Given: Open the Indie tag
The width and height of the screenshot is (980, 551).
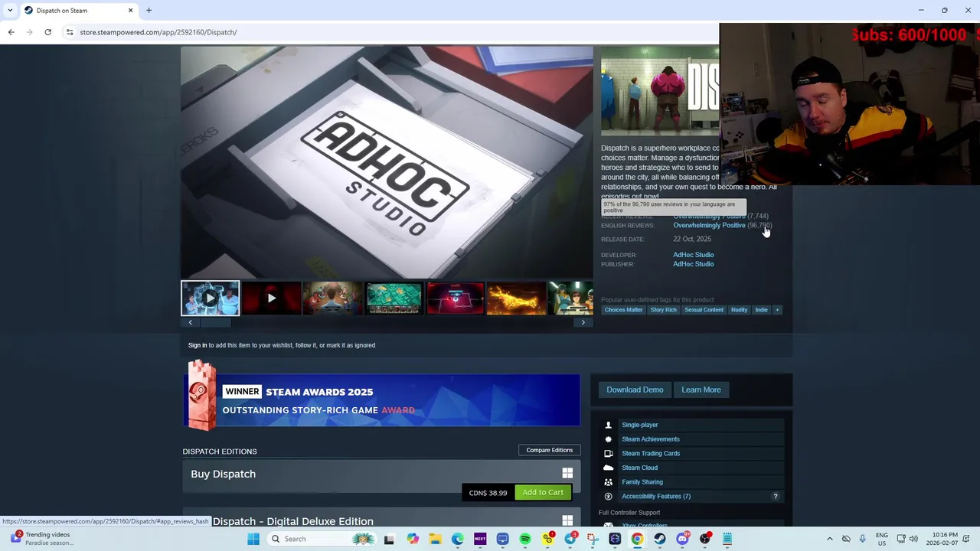Looking at the screenshot, I should pyautogui.click(x=761, y=310).
